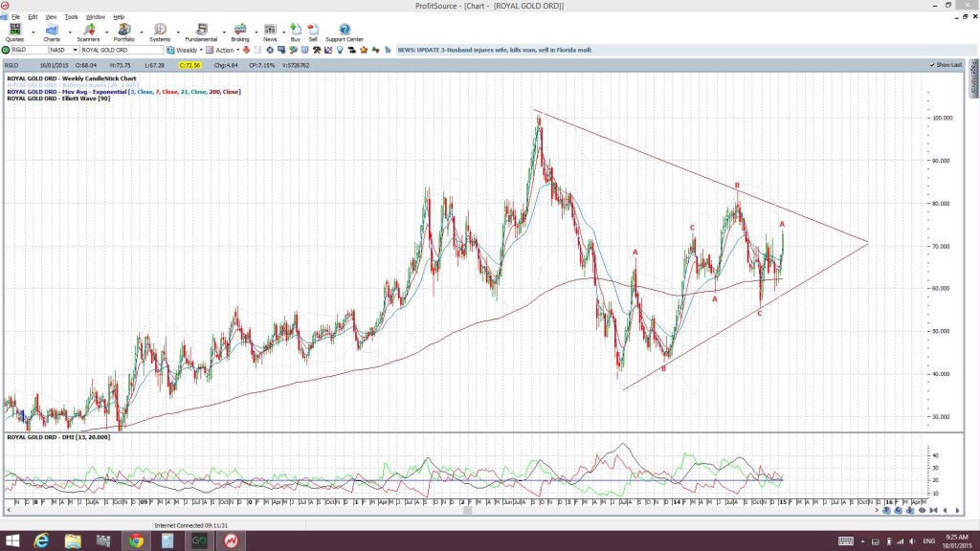Switch to Google Chrome on the taskbar
Screen dimensions: 980x551
coord(136,541)
